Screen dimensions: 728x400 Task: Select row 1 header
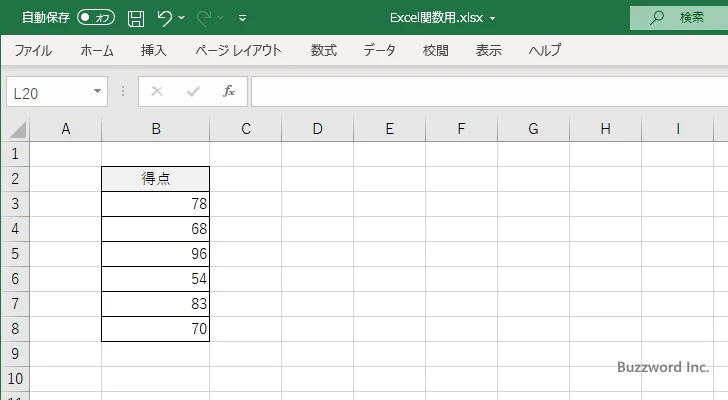pyautogui.click(x=15, y=154)
